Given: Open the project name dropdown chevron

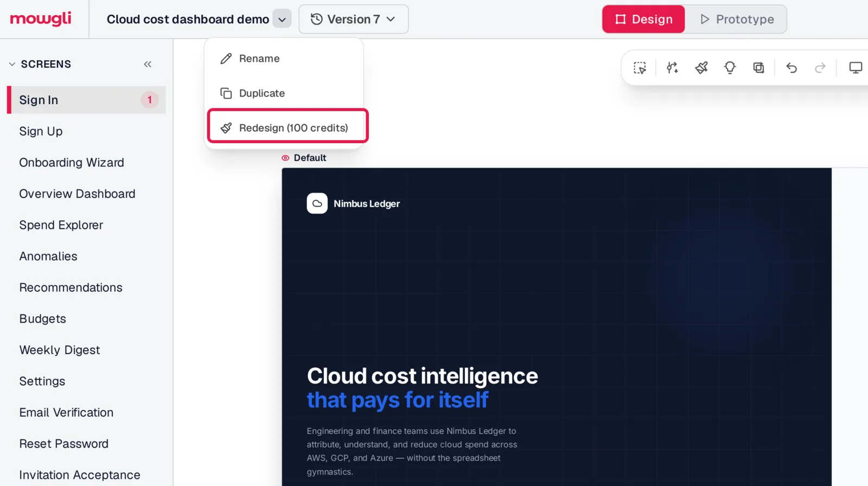Looking at the screenshot, I should pos(282,20).
